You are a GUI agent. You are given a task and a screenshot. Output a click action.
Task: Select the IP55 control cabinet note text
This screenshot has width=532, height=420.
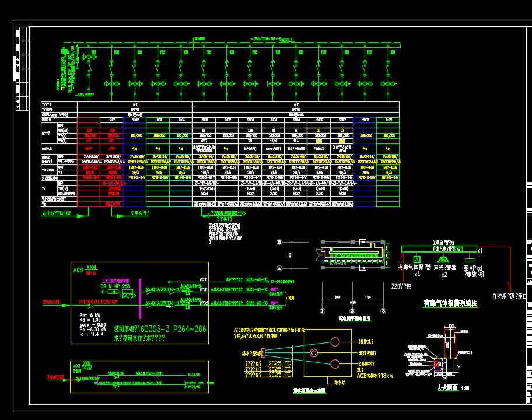228,213
